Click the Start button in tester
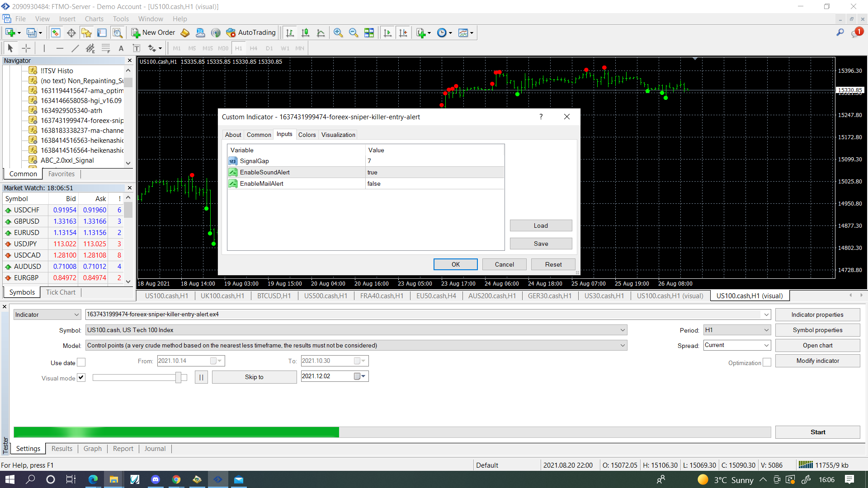This screenshot has width=868, height=488. [x=818, y=432]
